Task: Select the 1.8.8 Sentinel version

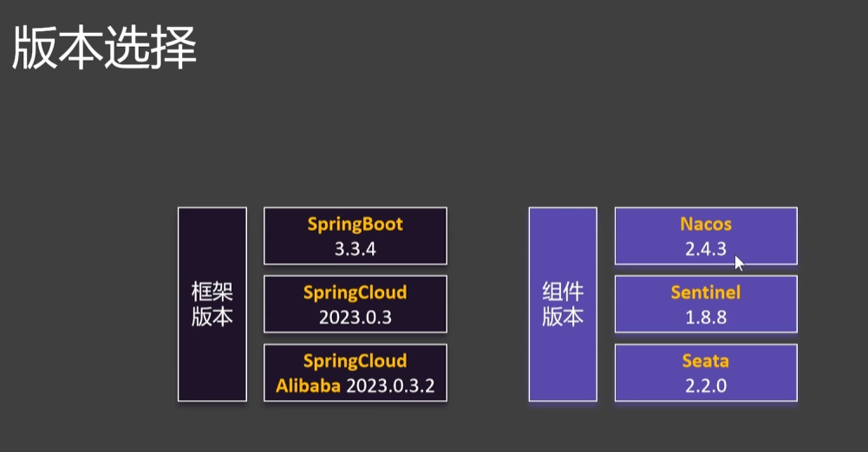Action: [706, 317]
